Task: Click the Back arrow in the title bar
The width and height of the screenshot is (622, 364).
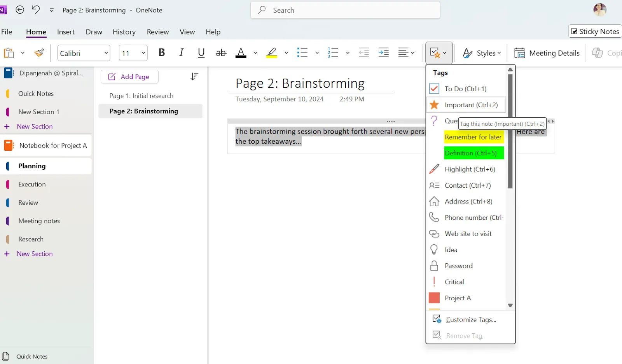Action: 20,10
